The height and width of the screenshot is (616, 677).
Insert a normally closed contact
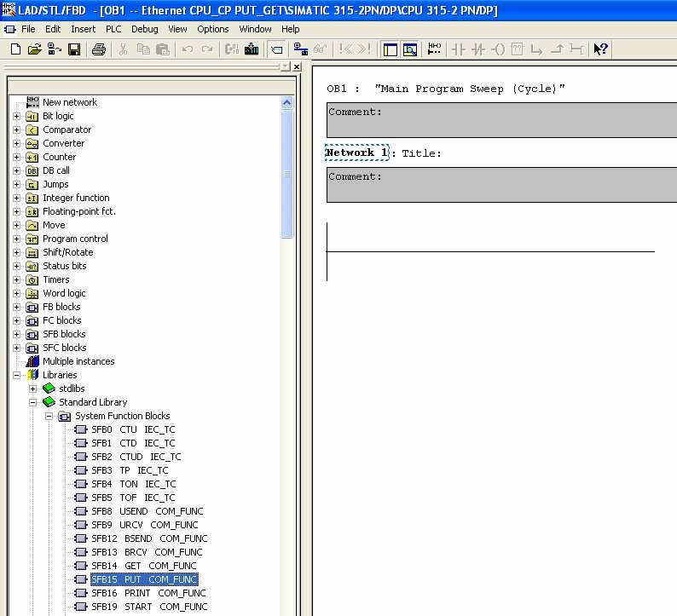coord(477,49)
